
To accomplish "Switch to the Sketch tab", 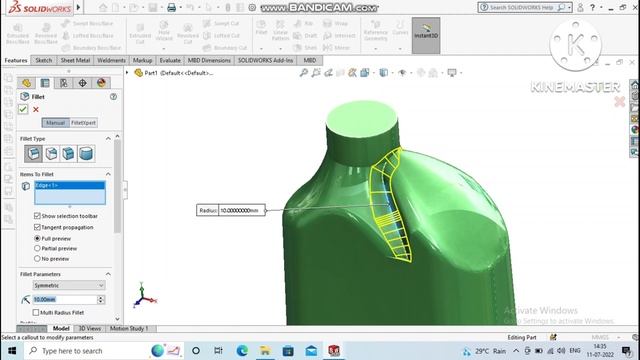I will [x=44, y=60].
